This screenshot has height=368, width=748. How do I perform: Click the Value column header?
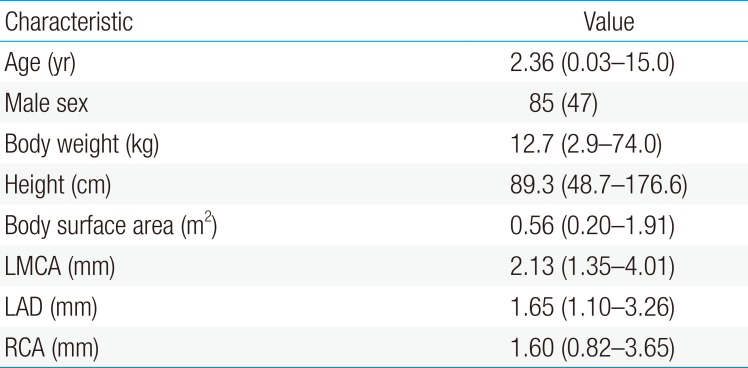click(x=609, y=22)
